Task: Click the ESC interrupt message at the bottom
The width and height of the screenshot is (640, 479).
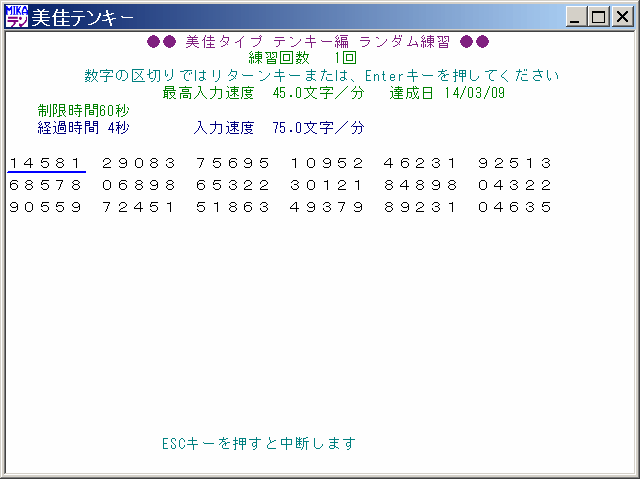Action: pos(258,443)
